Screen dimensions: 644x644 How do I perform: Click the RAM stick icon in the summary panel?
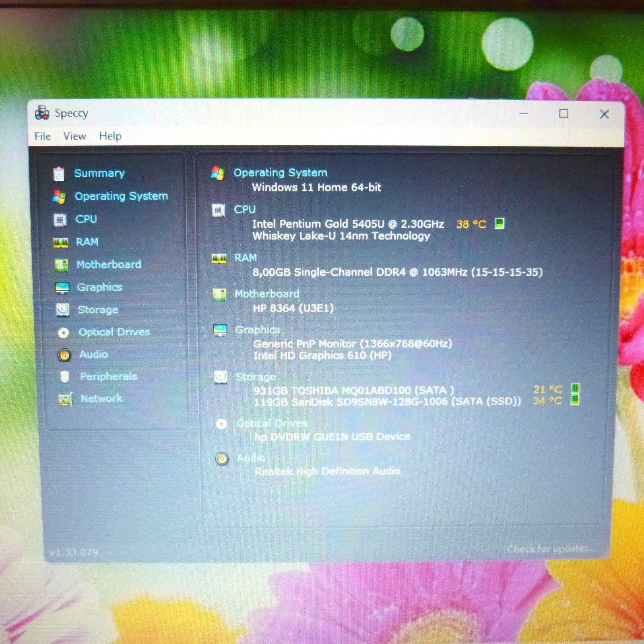pyautogui.click(x=219, y=259)
